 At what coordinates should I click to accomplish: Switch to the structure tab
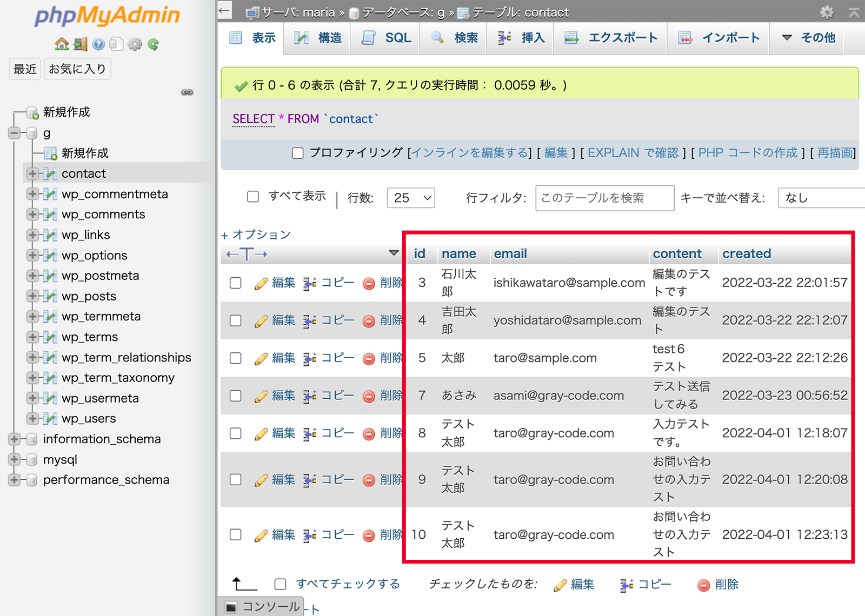tap(318, 38)
